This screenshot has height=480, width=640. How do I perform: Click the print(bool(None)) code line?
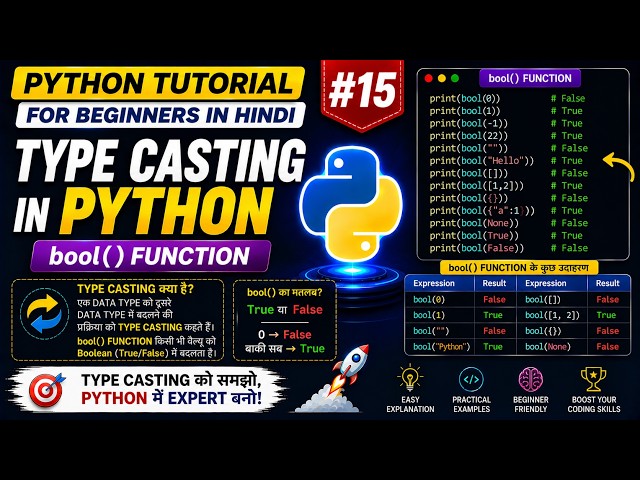(x=474, y=223)
